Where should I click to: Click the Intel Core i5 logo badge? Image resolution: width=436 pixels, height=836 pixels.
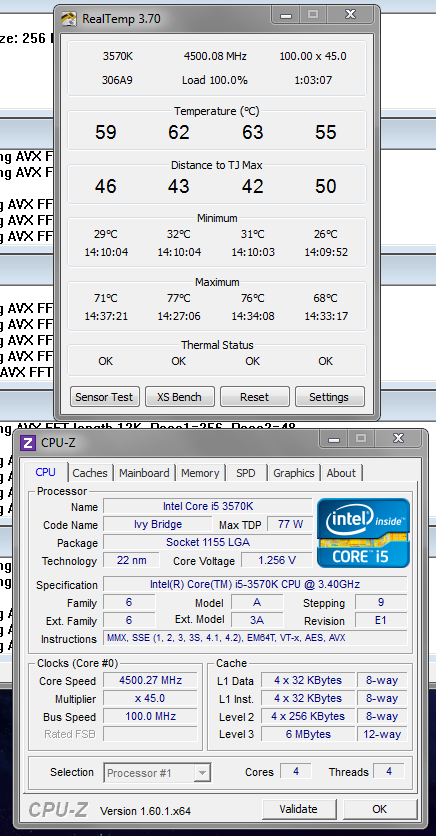coord(364,533)
